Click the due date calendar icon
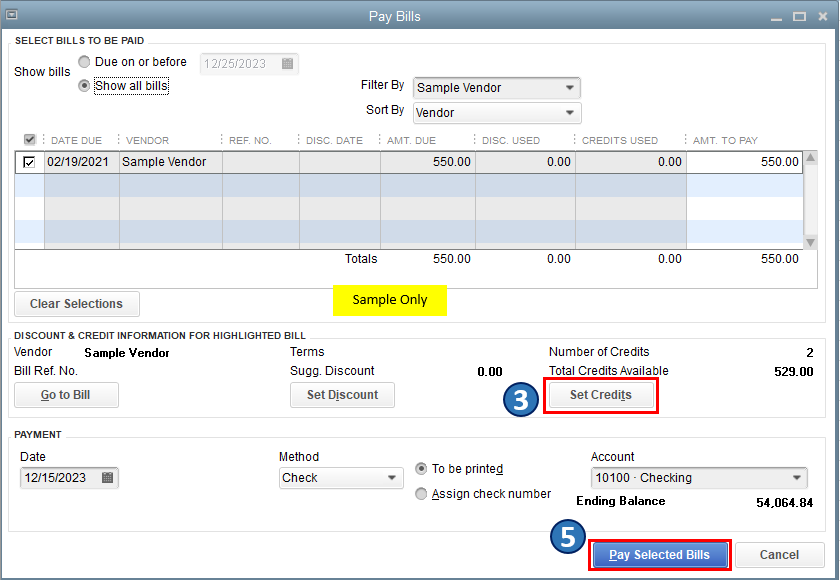The image size is (840, 580). (x=287, y=64)
